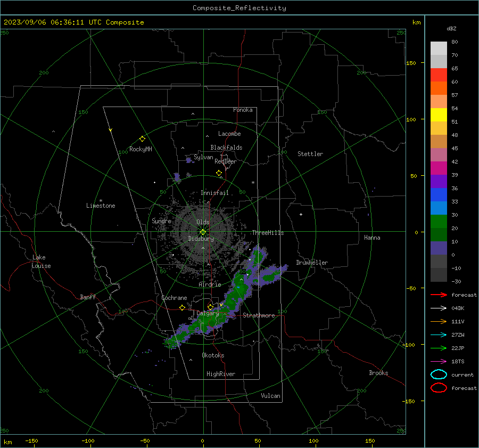Click the red 65 dBZ color band
The image size is (479, 448).
[x=439, y=75]
